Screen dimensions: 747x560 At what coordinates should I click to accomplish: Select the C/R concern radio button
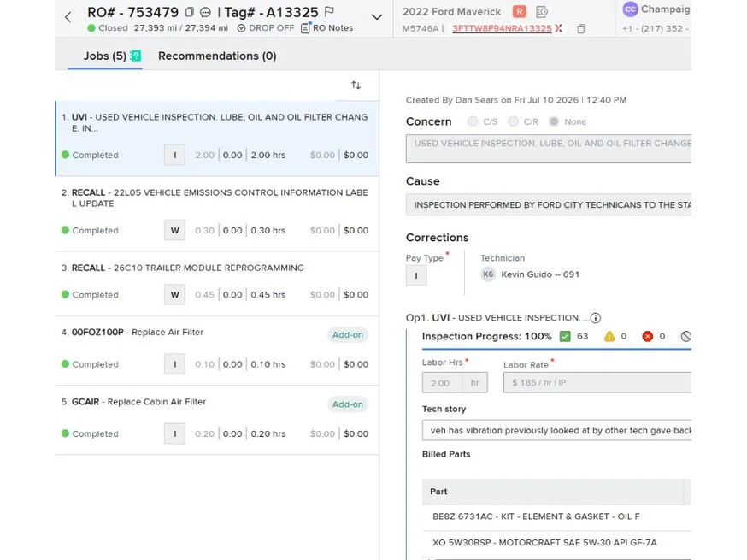click(513, 121)
